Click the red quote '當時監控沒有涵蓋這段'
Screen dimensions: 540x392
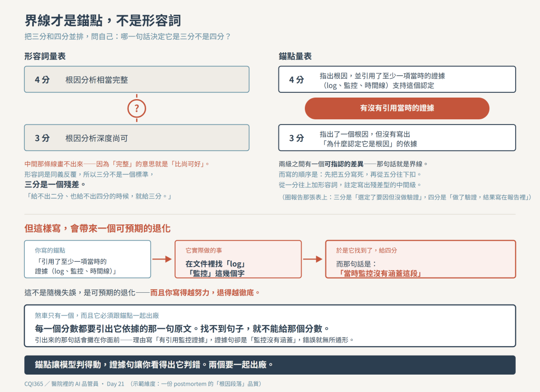tap(379, 273)
